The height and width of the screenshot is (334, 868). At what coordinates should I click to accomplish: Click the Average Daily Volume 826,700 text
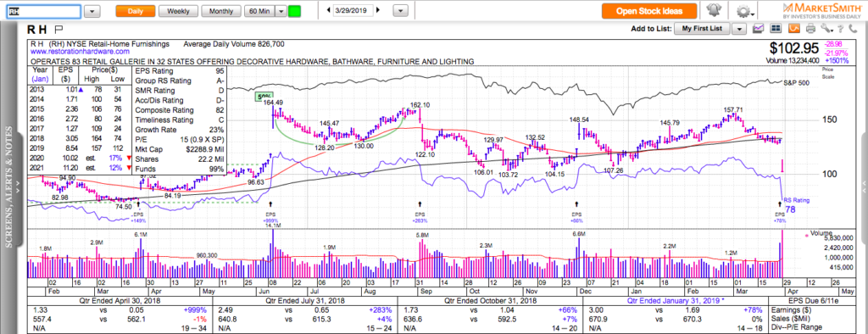[234, 44]
